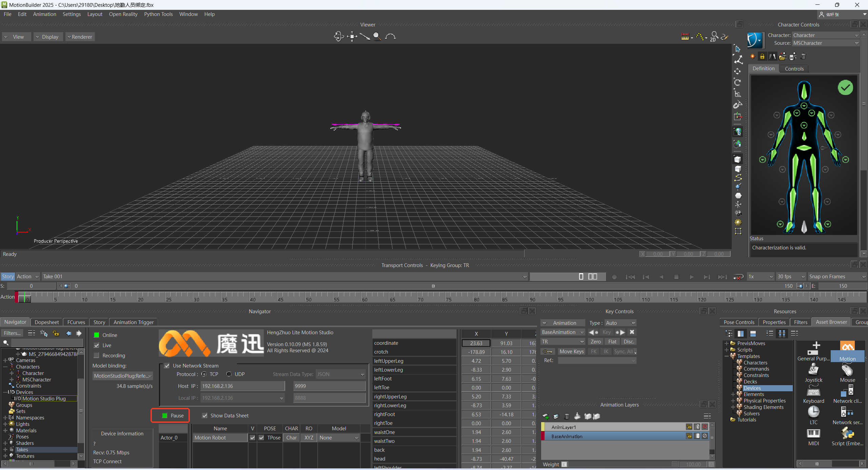Select the UDP protocol radio button

coord(229,374)
